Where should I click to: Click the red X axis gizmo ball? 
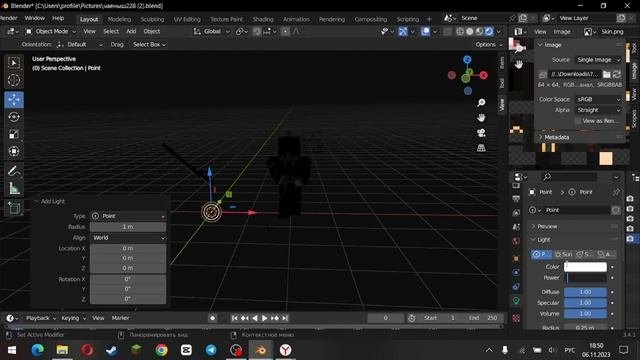coord(484,75)
